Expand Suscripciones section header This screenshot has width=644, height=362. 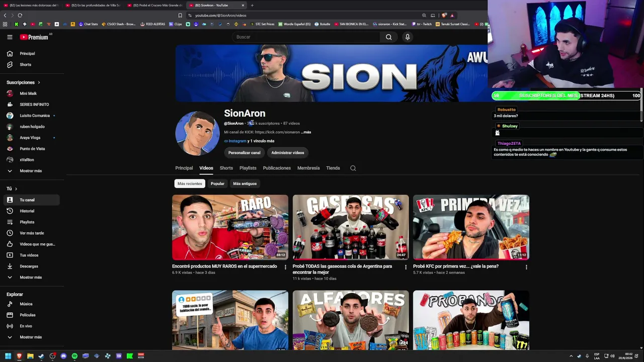click(23, 82)
